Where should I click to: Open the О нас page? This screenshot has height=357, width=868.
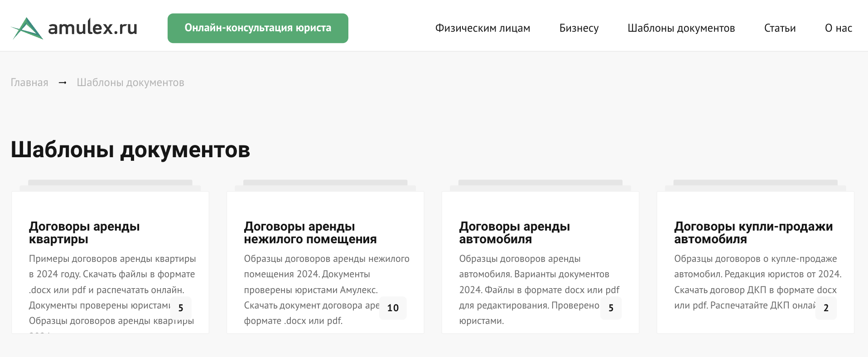839,28
